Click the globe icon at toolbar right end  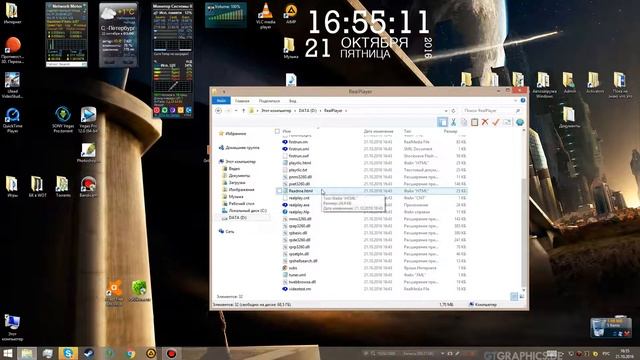520,122
